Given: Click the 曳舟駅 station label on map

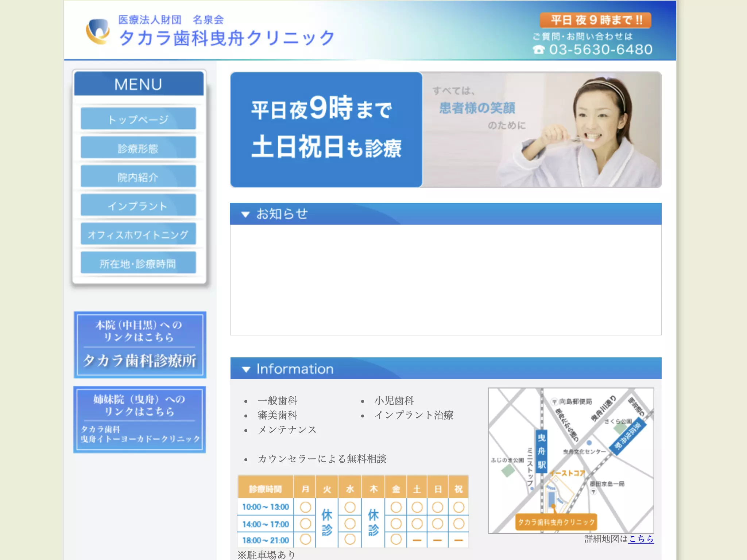Looking at the screenshot, I should [542, 451].
